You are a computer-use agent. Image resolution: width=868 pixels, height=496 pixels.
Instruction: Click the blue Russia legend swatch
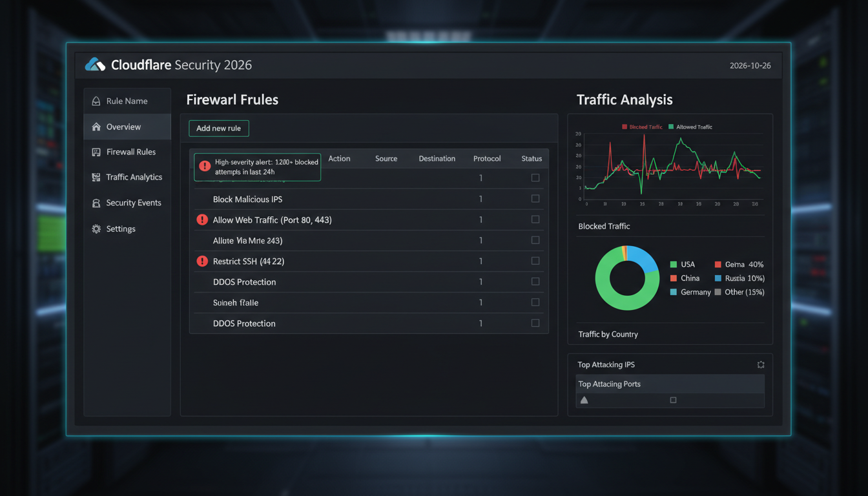pos(718,278)
